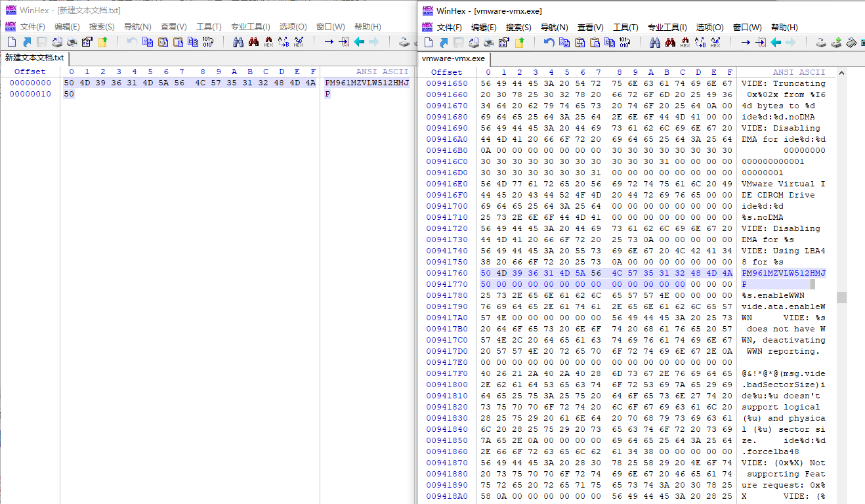This screenshot has height=504, width=865.
Task: Click Find text binoculars icon in left window
Action: (238, 42)
